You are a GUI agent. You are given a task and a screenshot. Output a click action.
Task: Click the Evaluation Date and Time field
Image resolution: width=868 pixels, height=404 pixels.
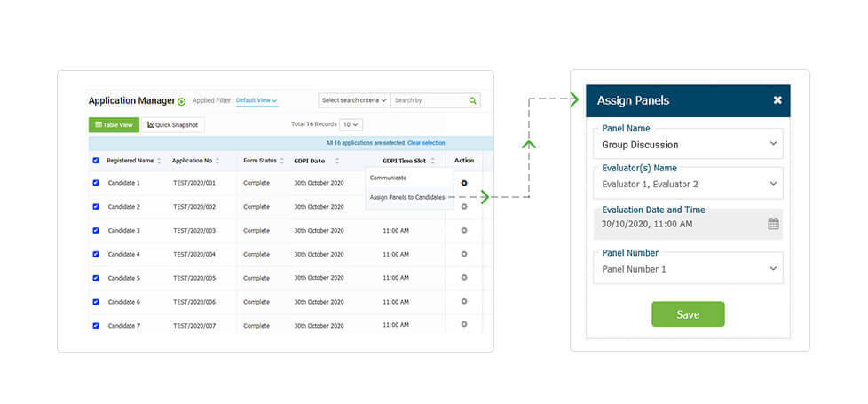688,224
